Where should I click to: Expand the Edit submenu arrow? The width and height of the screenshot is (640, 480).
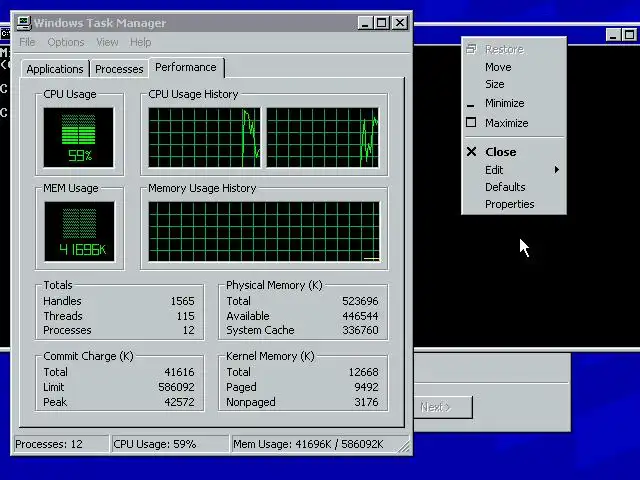tap(556, 170)
